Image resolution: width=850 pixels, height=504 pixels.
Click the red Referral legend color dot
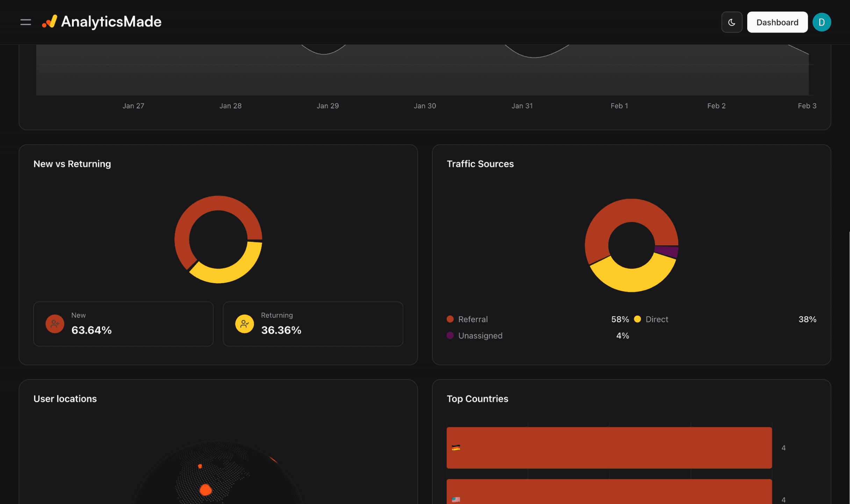(x=450, y=319)
